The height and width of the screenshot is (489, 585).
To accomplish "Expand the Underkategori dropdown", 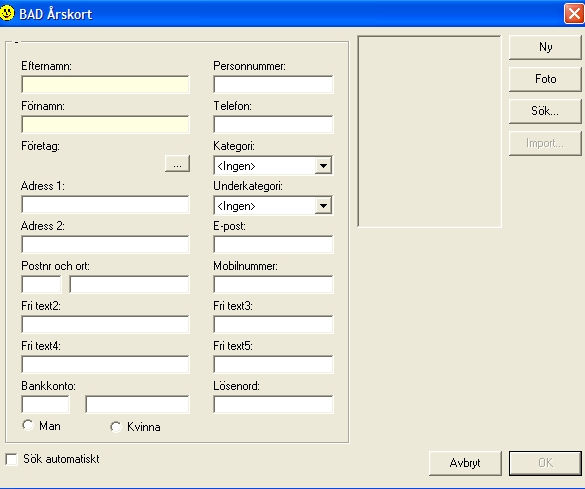I will tap(323, 206).
